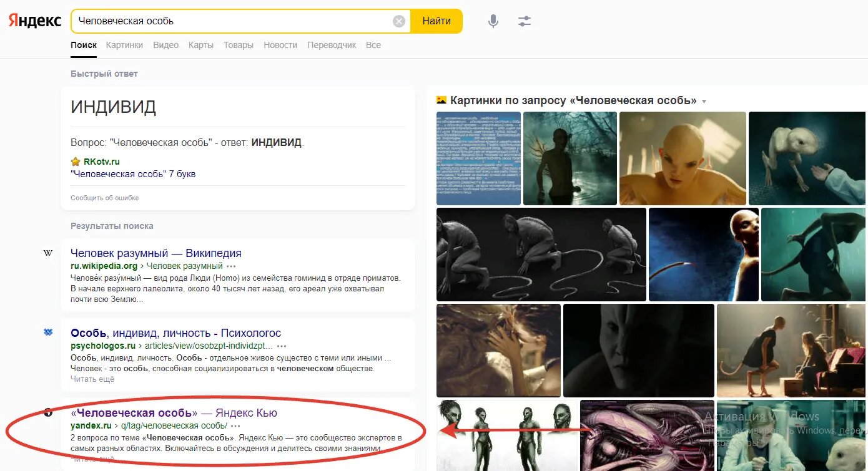The height and width of the screenshot is (471, 868).
Task: Open search settings sliders icon
Action: click(525, 21)
